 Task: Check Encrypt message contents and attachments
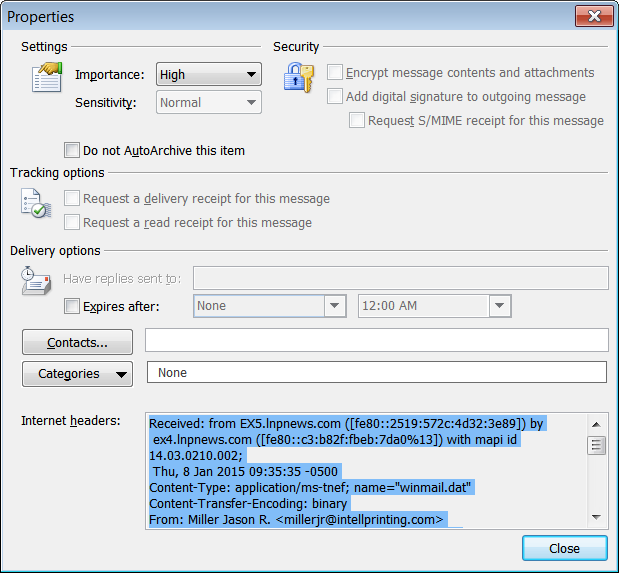[336, 73]
